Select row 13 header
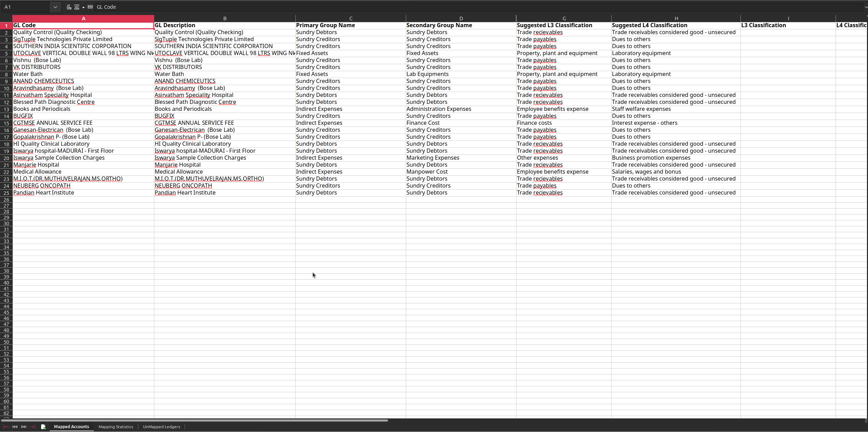Viewport: 868px width, 432px height. 6,109
